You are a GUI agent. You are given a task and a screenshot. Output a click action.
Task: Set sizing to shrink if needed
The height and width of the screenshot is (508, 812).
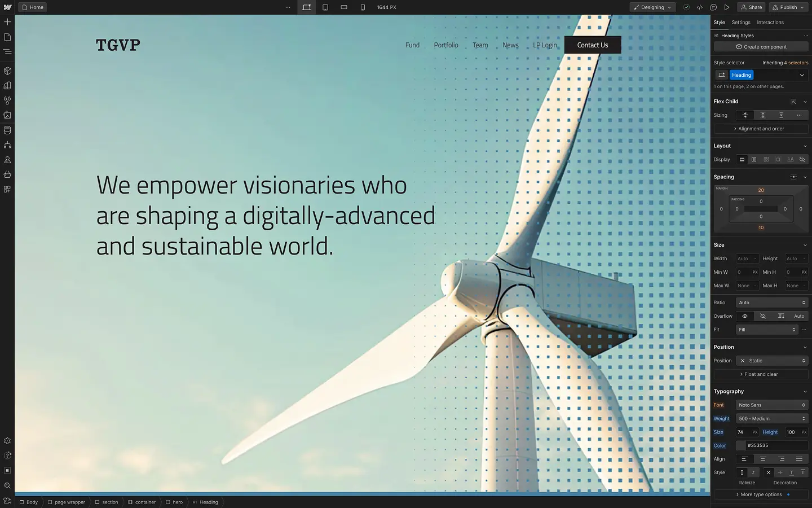[x=745, y=115]
